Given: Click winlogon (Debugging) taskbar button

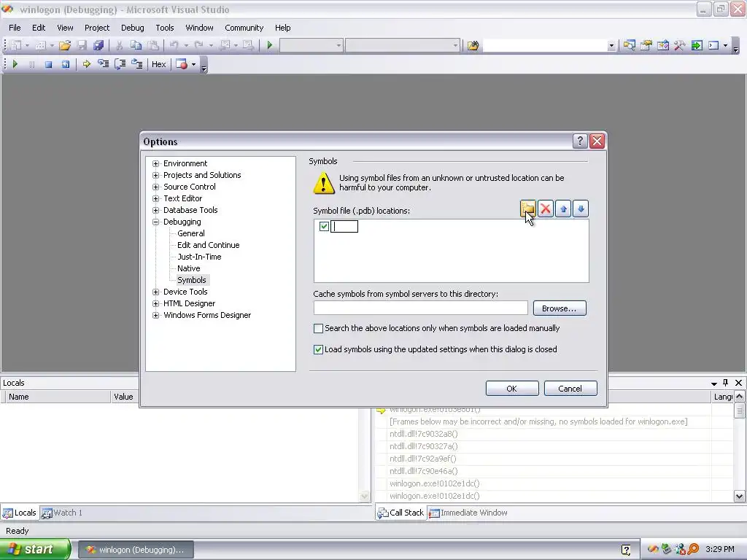Looking at the screenshot, I should point(136,550).
